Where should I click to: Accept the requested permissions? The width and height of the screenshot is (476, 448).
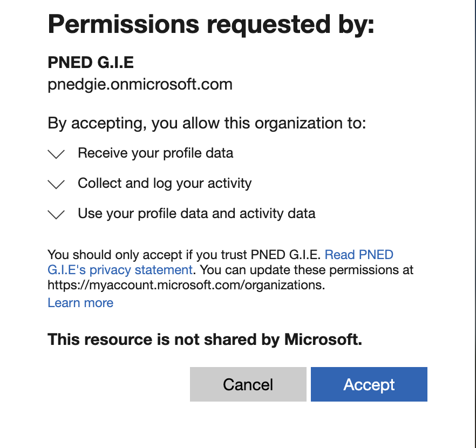point(369,384)
